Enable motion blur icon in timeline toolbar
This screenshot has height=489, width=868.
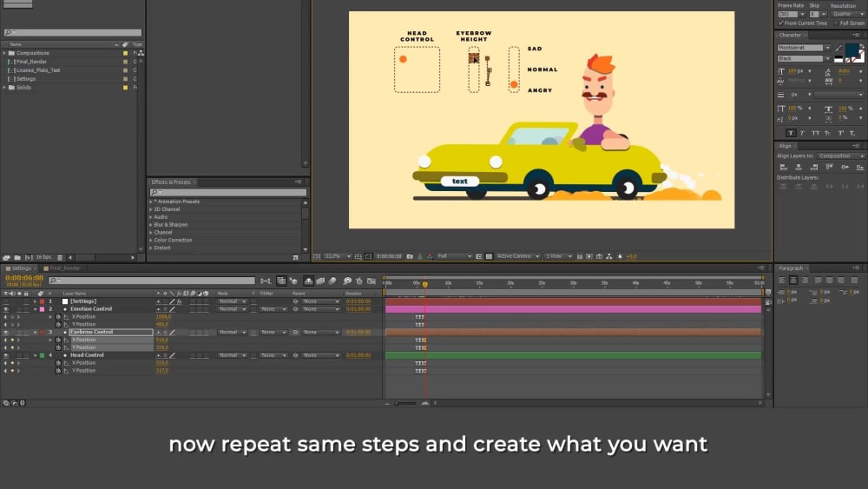tap(332, 281)
